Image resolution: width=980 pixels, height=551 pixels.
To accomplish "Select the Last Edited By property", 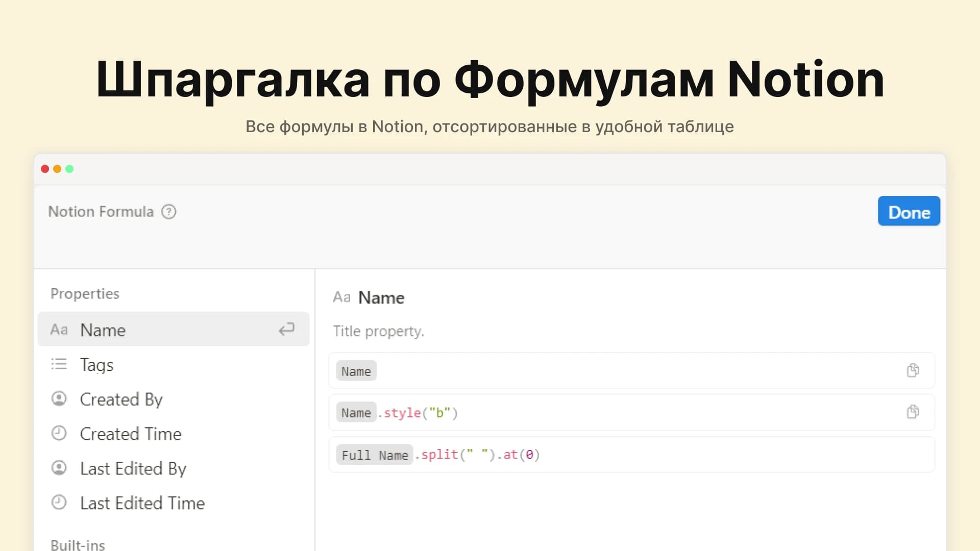I will click(x=174, y=468).
